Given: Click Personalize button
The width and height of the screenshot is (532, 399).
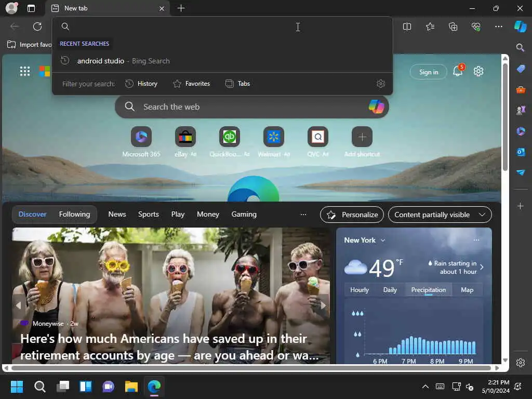Looking at the screenshot, I should (x=352, y=215).
